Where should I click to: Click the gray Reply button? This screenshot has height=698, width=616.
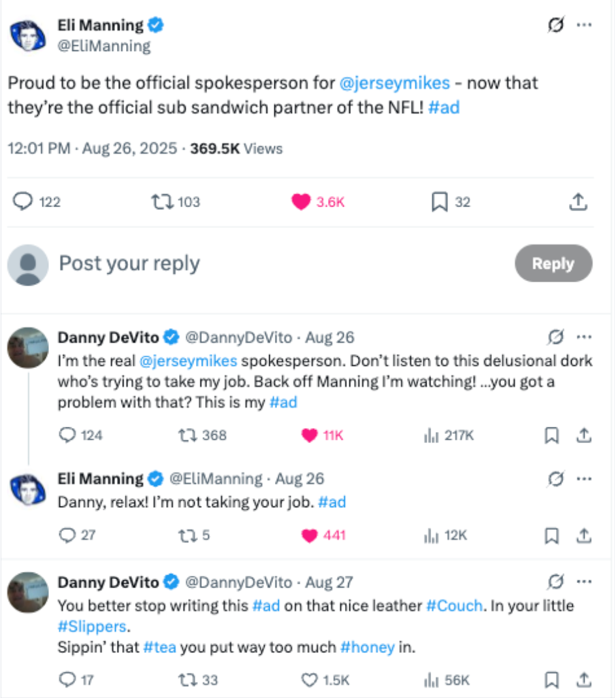click(x=553, y=263)
